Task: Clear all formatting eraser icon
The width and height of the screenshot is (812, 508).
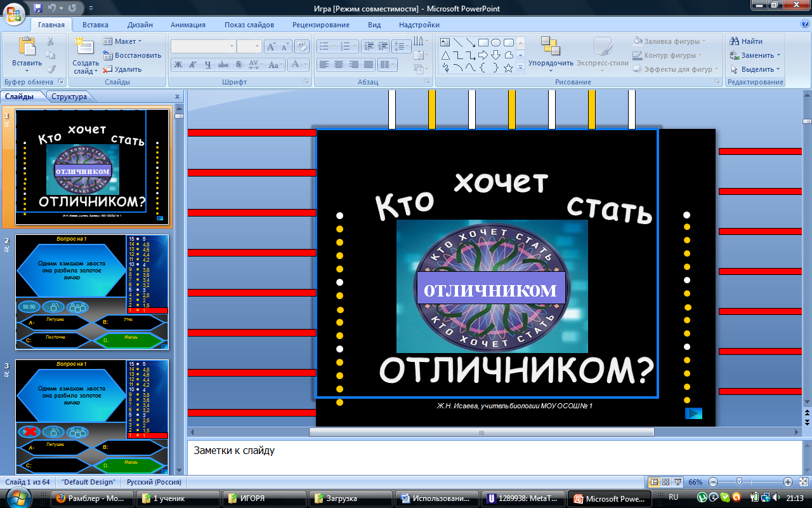Action: pos(302,46)
